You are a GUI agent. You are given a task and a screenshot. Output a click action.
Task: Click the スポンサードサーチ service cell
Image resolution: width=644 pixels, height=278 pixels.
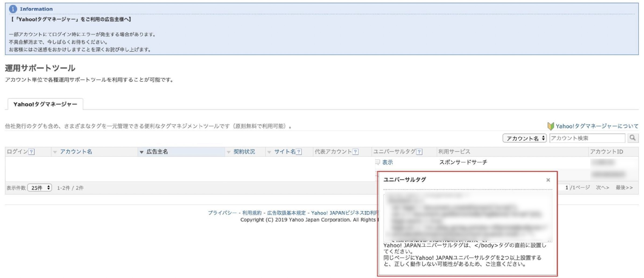[463, 162]
